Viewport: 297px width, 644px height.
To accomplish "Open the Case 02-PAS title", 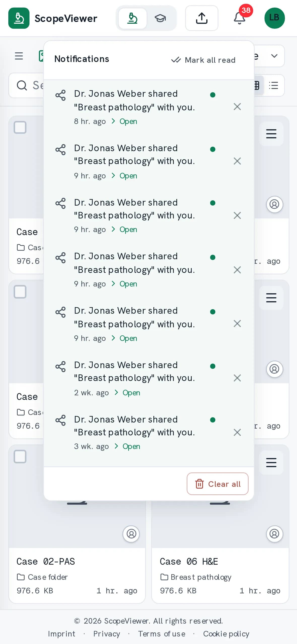I will tap(46, 561).
